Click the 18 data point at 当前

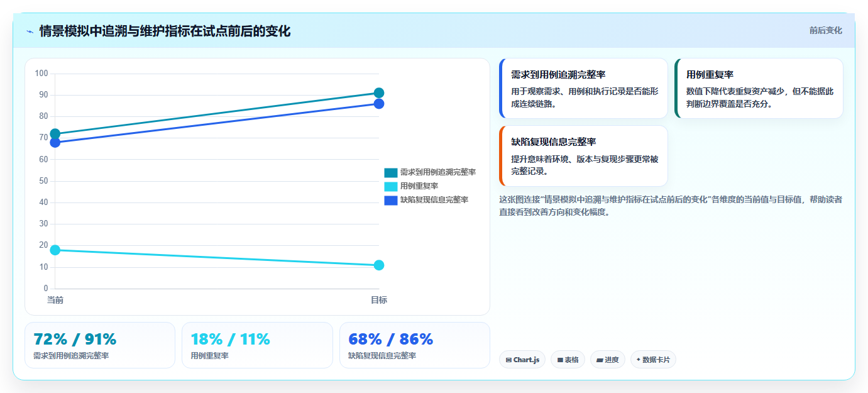pos(55,250)
